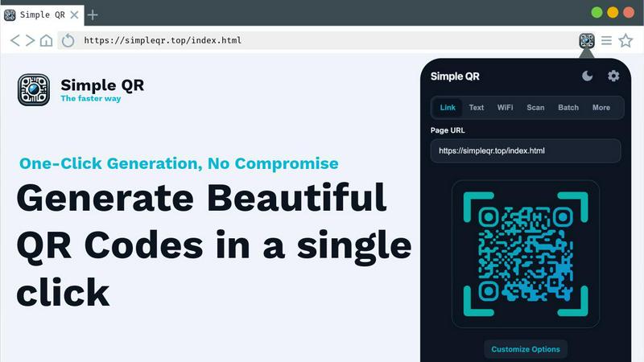Viewport: 644px width, 362px height.
Task: Go to the browser home icon
Action: (46, 40)
